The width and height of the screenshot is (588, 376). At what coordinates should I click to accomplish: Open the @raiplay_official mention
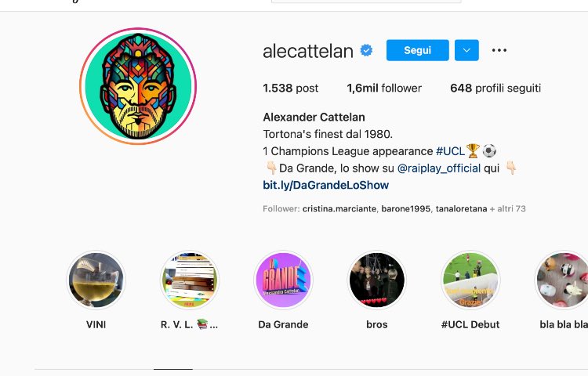coord(438,168)
